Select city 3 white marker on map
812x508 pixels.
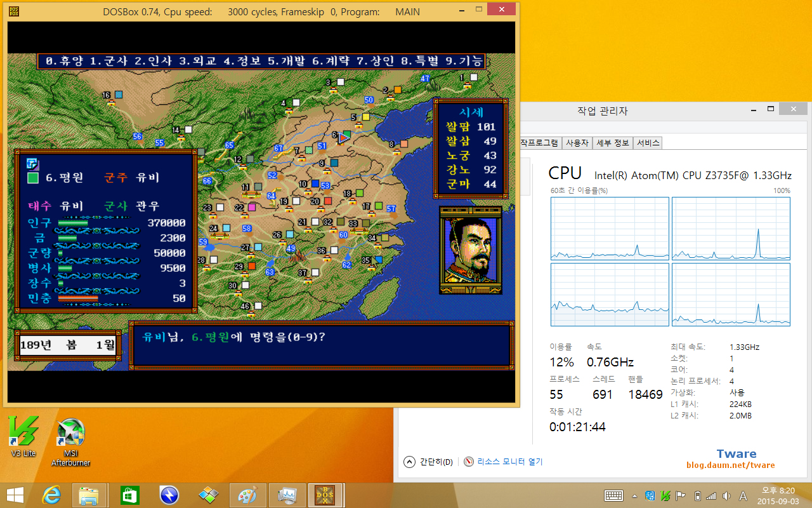click(340, 82)
